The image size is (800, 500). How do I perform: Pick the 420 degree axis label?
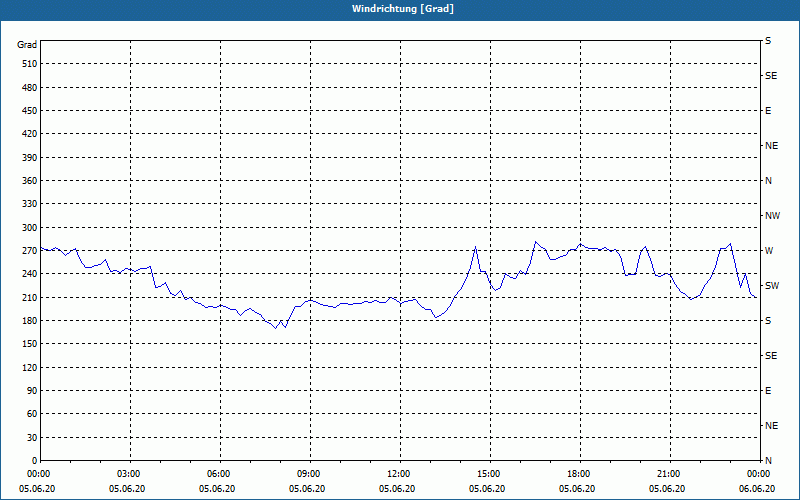tap(30, 134)
